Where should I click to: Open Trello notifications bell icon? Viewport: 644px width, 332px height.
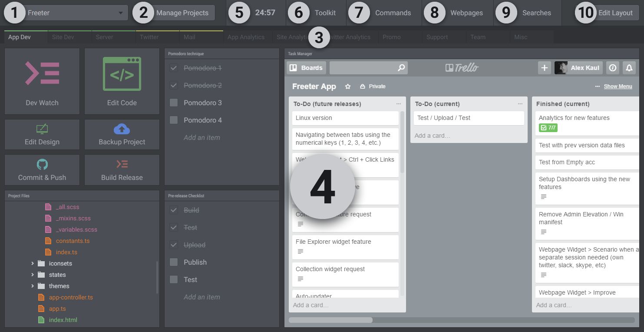point(629,68)
